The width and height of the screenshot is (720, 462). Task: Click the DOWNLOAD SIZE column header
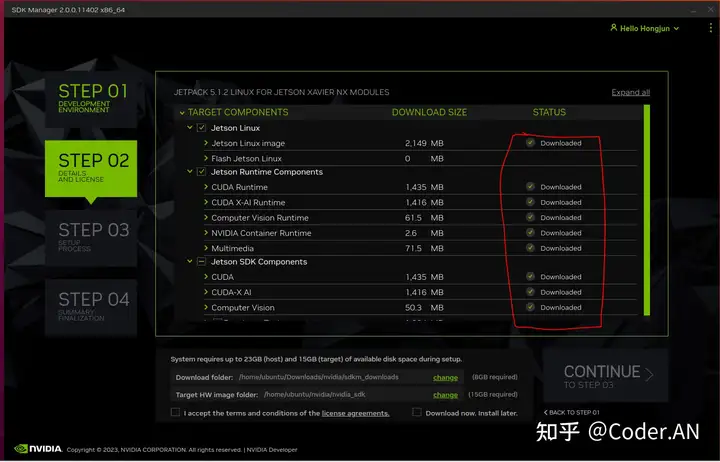(x=429, y=113)
